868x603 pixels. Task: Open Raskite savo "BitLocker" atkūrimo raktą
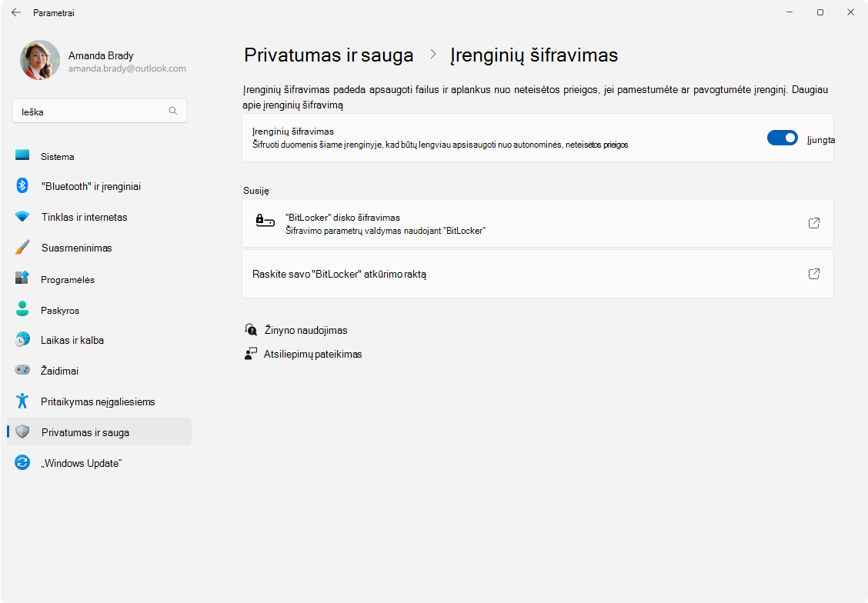click(538, 274)
